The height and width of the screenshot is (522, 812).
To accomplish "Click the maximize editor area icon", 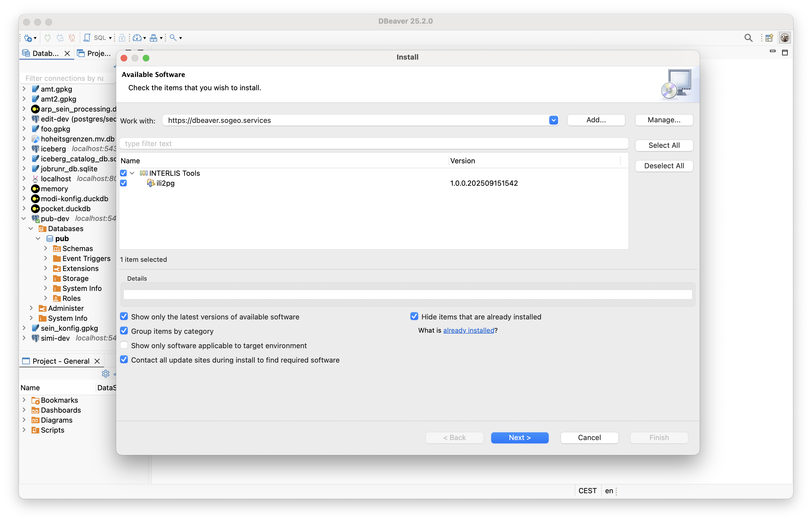I will [785, 53].
